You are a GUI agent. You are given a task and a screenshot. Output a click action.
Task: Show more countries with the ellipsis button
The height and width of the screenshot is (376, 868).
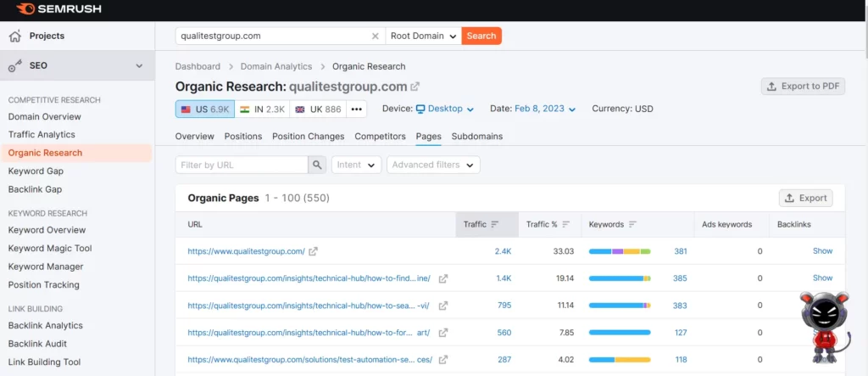[x=357, y=109]
